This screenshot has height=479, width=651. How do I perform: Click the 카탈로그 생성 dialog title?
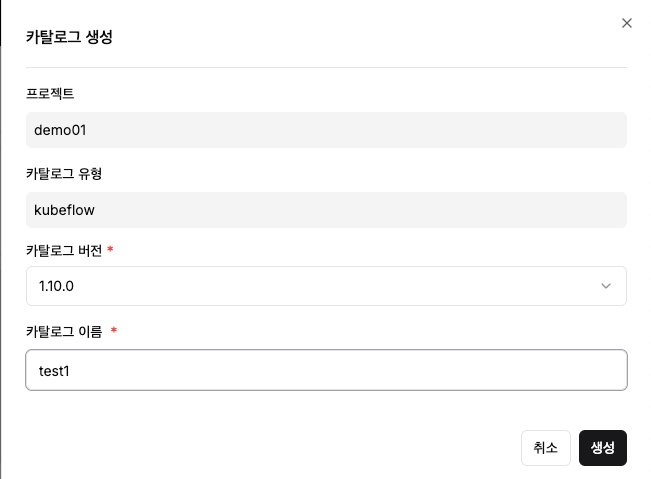pos(69,37)
